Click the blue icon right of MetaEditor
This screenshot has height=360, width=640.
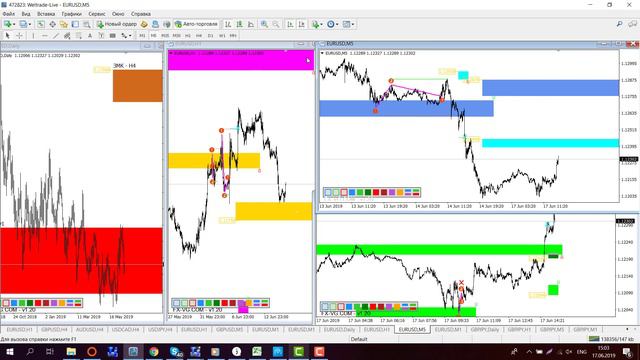pyautogui.click(x=155, y=24)
